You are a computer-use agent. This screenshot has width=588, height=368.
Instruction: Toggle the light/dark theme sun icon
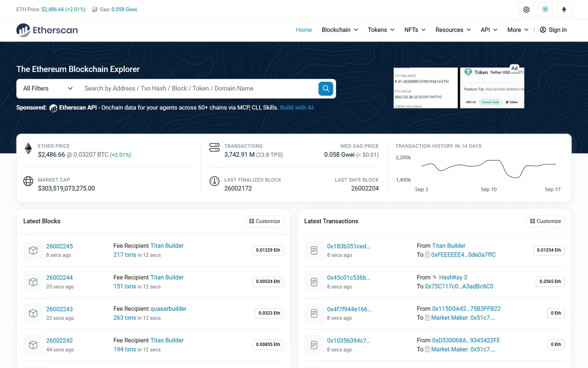545,9
